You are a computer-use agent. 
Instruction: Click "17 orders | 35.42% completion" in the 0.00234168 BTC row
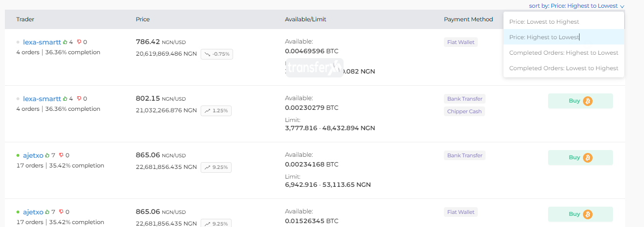60,166
